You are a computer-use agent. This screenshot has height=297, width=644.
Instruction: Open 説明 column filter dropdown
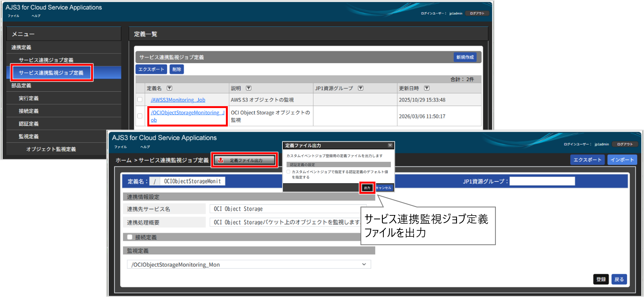(248, 88)
